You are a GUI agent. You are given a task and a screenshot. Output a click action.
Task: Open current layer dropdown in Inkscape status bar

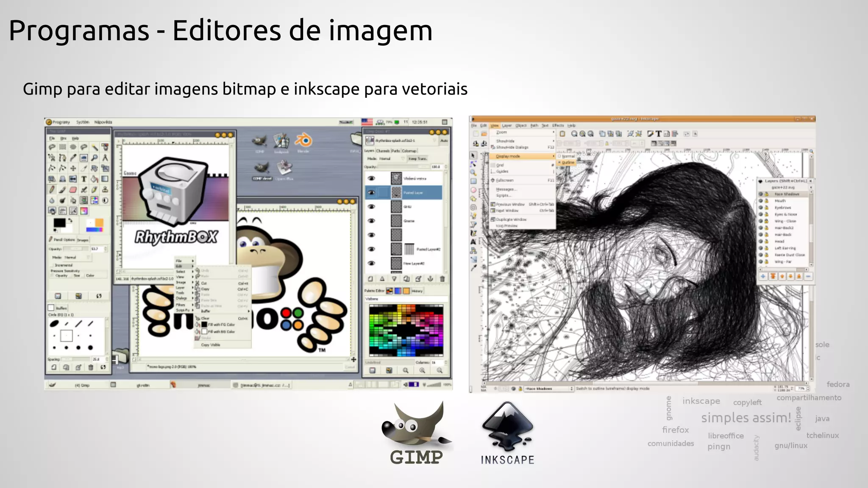(549, 388)
